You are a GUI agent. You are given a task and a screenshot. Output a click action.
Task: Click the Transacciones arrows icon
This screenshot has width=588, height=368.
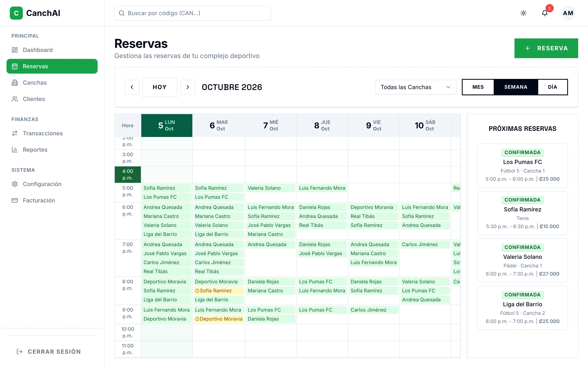[x=15, y=133]
